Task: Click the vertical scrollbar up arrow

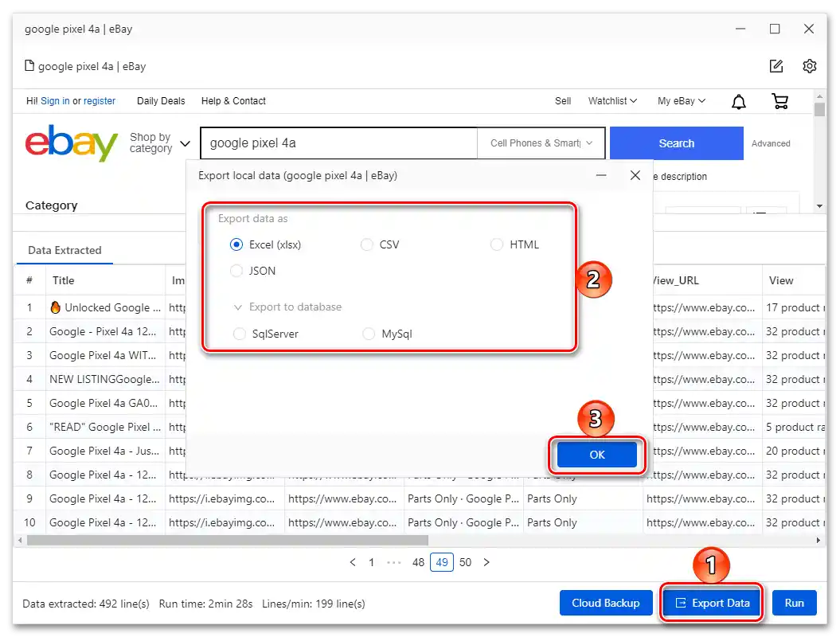Action: (819, 96)
